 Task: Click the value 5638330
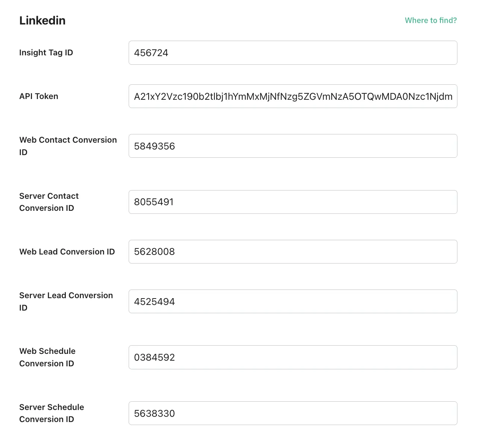155,413
